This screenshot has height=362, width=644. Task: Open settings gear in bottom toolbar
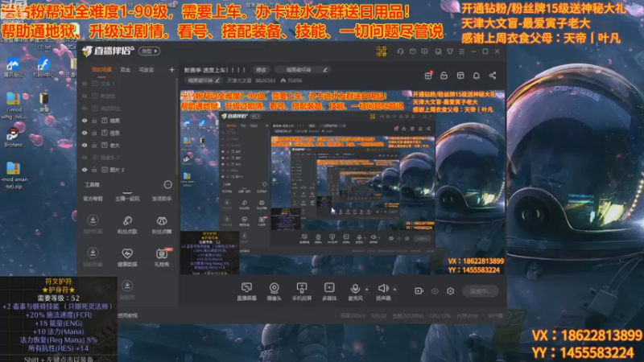[450, 291]
